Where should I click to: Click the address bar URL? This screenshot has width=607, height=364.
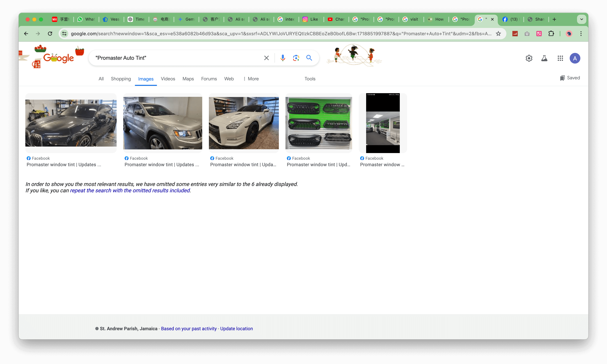point(281,34)
